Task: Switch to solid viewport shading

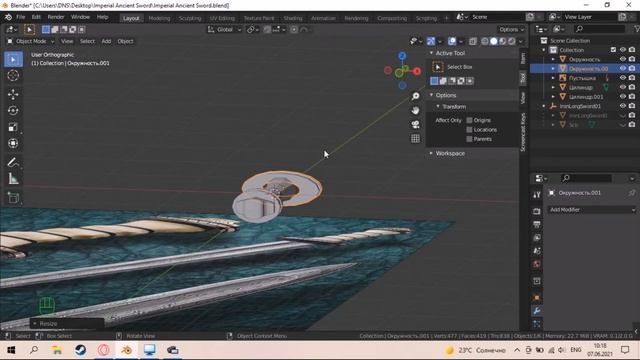Action: pyautogui.click(x=493, y=41)
